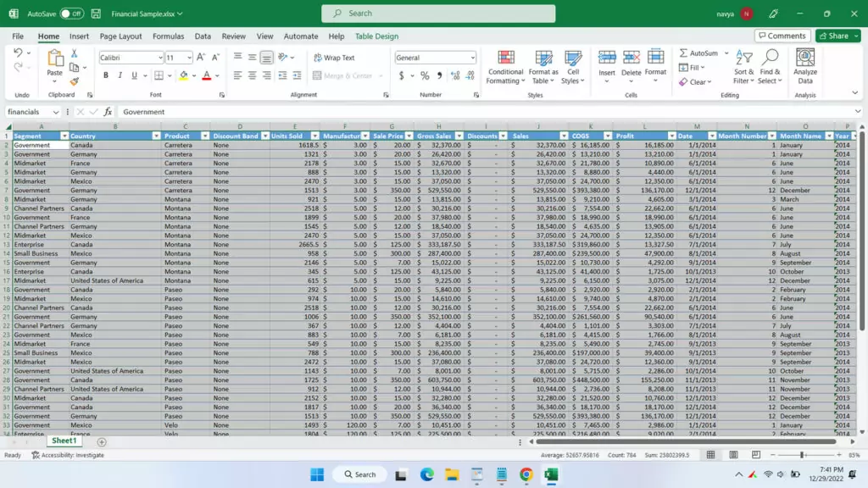Toggle Center horizontal alignment

tap(252, 75)
